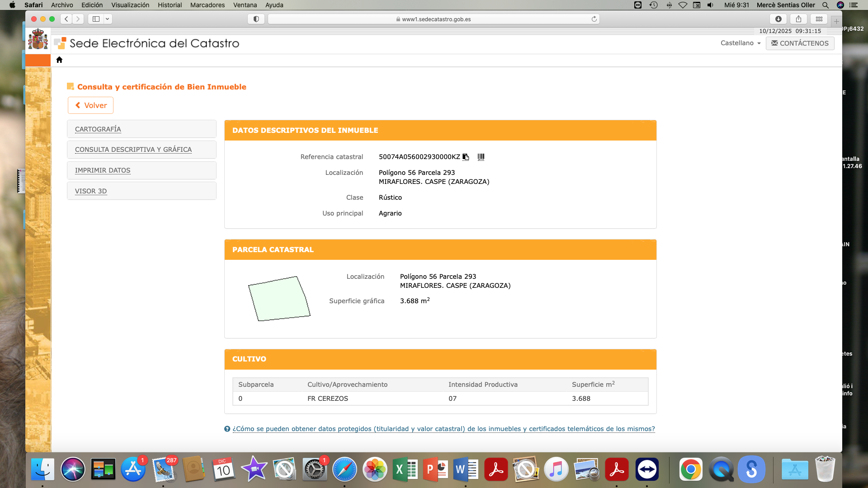Show Safari downloads icon
The height and width of the screenshot is (488, 868).
778,19
